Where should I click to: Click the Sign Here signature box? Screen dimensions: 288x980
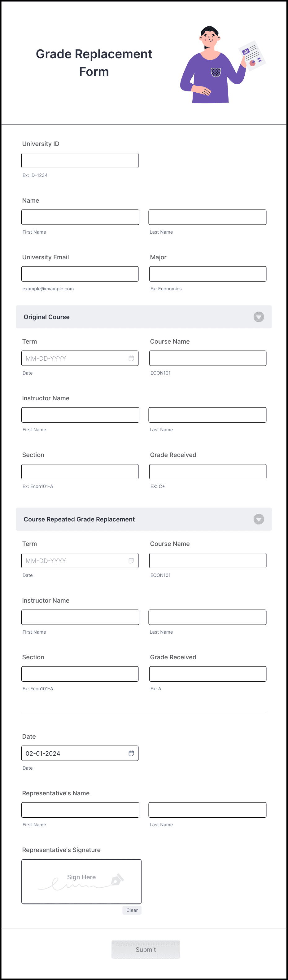click(81, 881)
